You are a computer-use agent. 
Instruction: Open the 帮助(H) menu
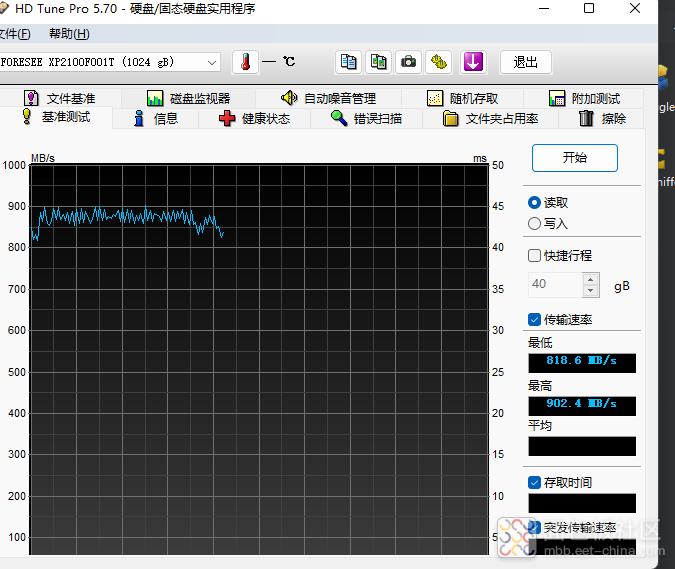click(69, 34)
